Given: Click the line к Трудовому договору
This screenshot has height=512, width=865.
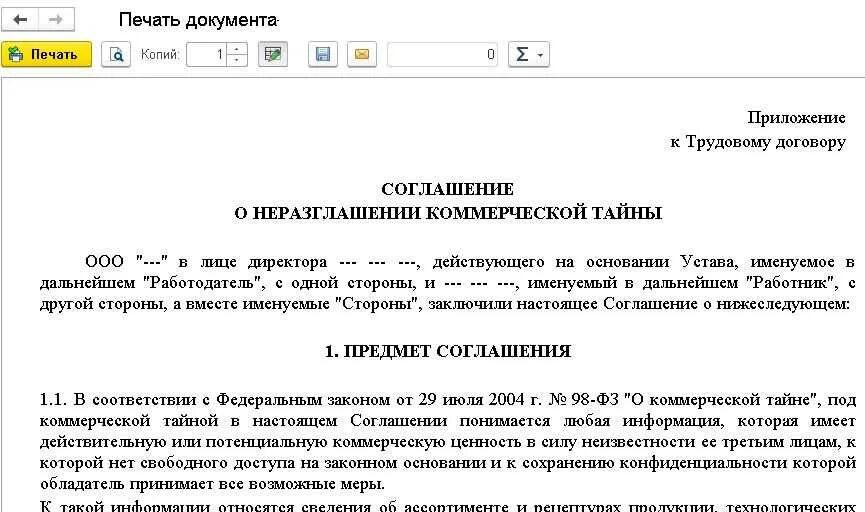Looking at the screenshot, I should coord(757,142).
